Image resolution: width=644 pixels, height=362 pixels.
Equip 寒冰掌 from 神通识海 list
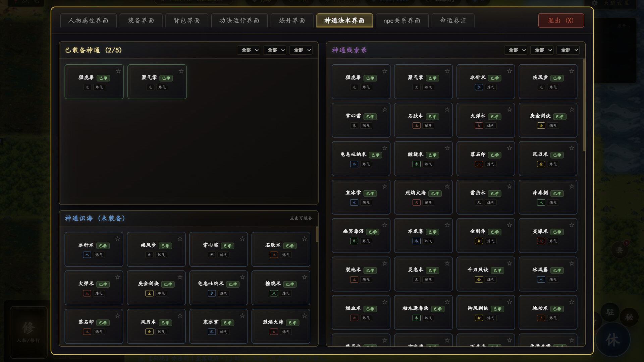tap(219, 326)
